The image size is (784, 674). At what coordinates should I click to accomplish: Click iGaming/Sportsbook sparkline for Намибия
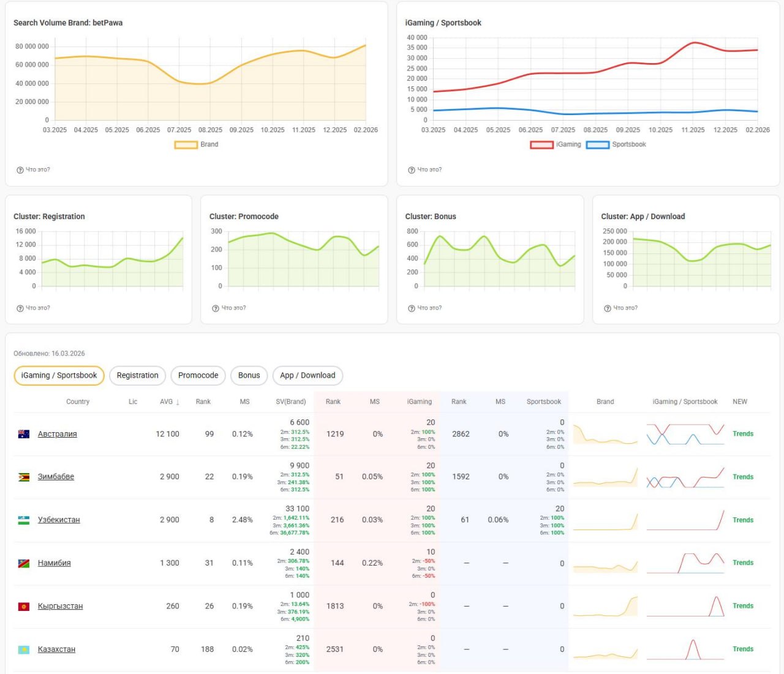[685, 563]
